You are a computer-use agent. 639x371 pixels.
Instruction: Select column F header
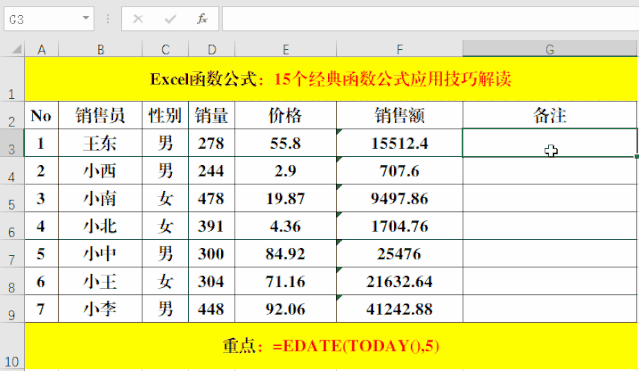[x=399, y=49]
